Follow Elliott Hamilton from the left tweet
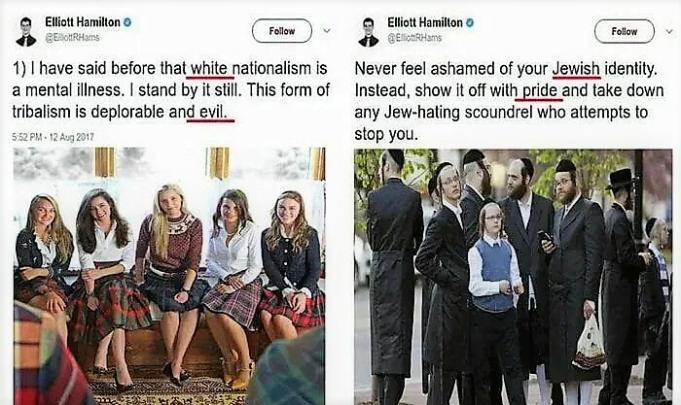This screenshot has height=405, width=681. 282,31
